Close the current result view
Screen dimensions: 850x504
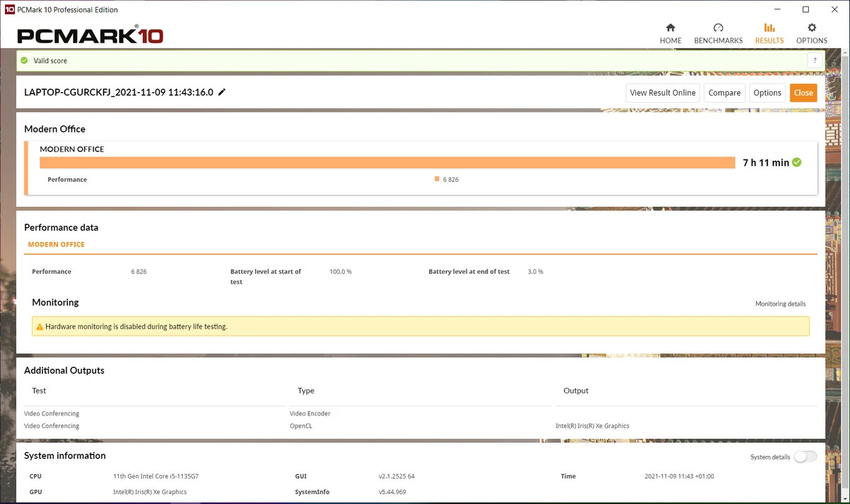[x=803, y=93]
